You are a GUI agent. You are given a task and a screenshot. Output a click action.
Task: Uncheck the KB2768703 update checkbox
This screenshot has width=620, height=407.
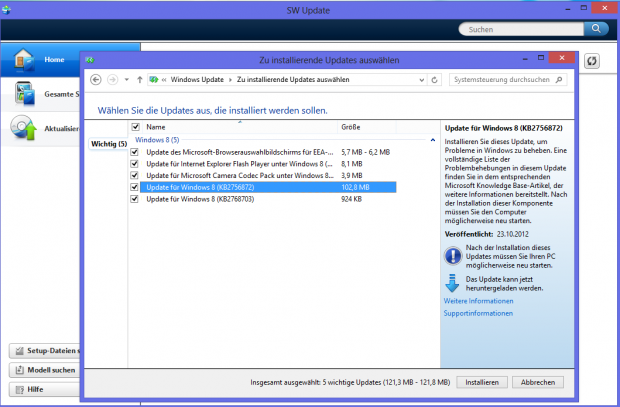(x=134, y=199)
